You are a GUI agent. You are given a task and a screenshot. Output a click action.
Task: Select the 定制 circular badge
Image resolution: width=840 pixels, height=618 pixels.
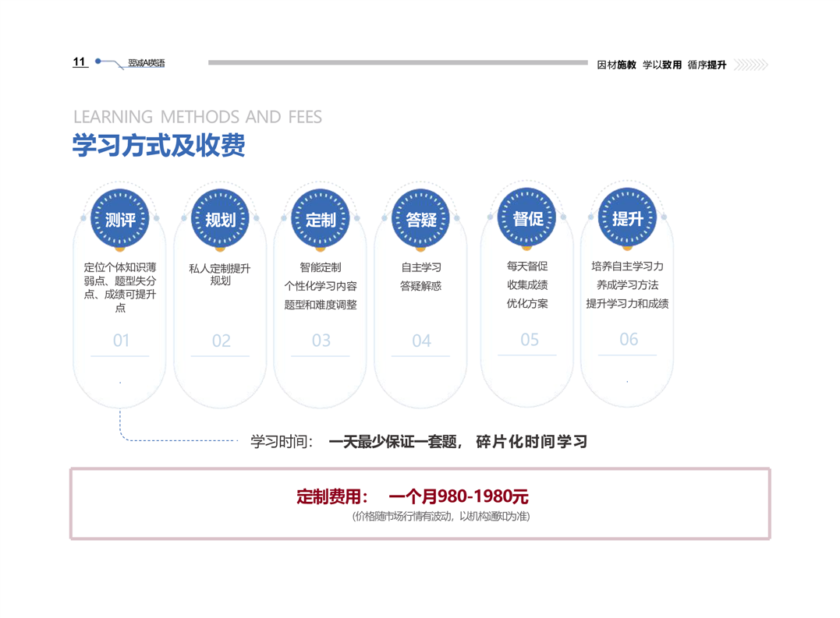point(321,220)
